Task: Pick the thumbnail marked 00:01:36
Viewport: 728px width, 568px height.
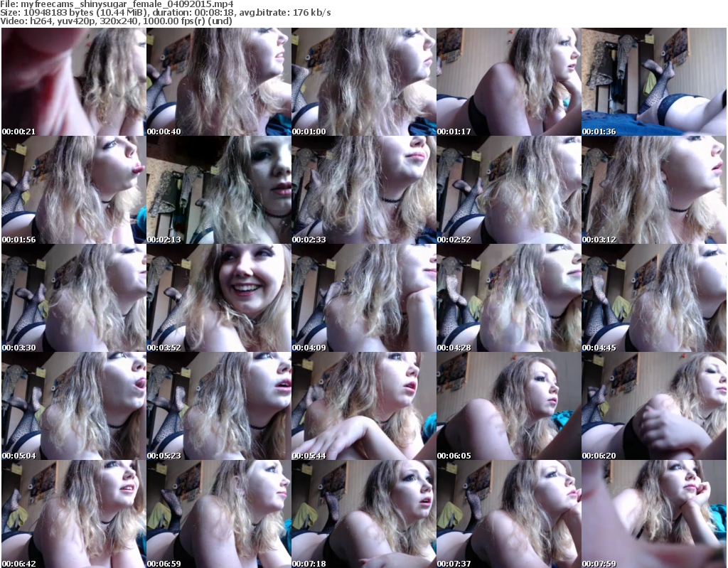Action: (654, 82)
